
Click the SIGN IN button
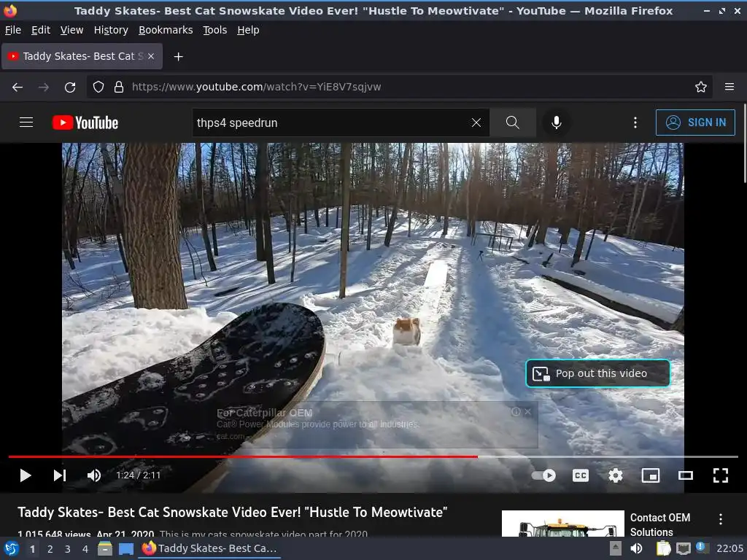[x=695, y=122]
